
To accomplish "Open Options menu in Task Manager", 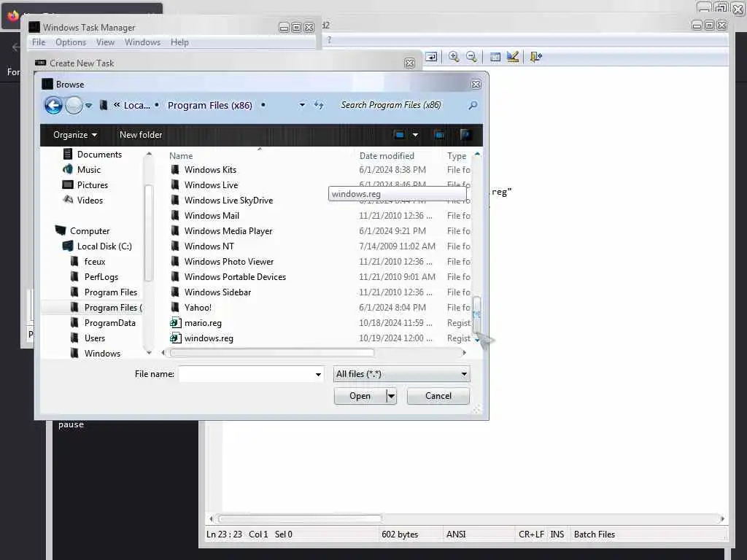I will click(71, 42).
